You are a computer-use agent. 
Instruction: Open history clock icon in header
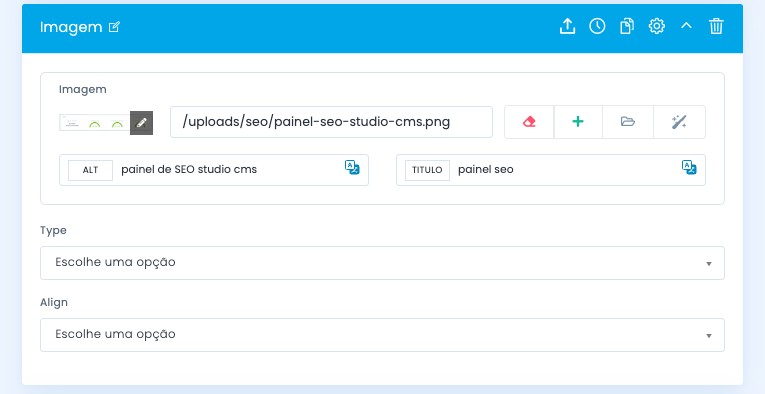tap(597, 26)
